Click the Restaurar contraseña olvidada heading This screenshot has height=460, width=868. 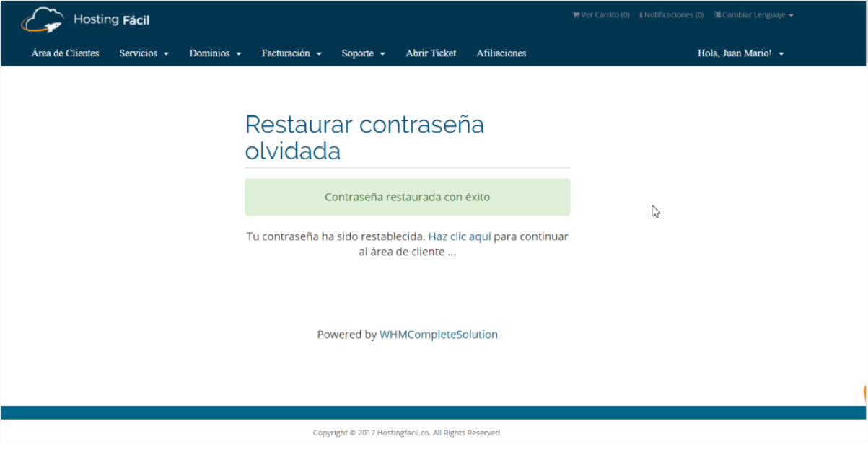(x=364, y=138)
